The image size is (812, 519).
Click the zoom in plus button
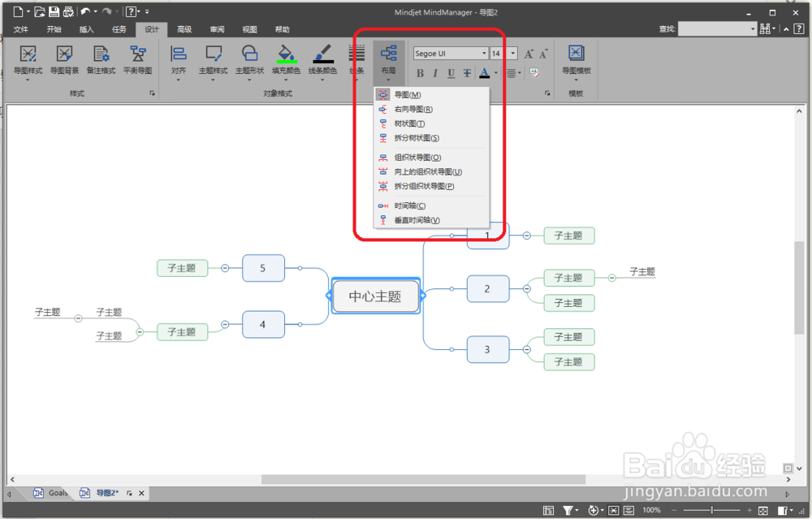click(749, 511)
